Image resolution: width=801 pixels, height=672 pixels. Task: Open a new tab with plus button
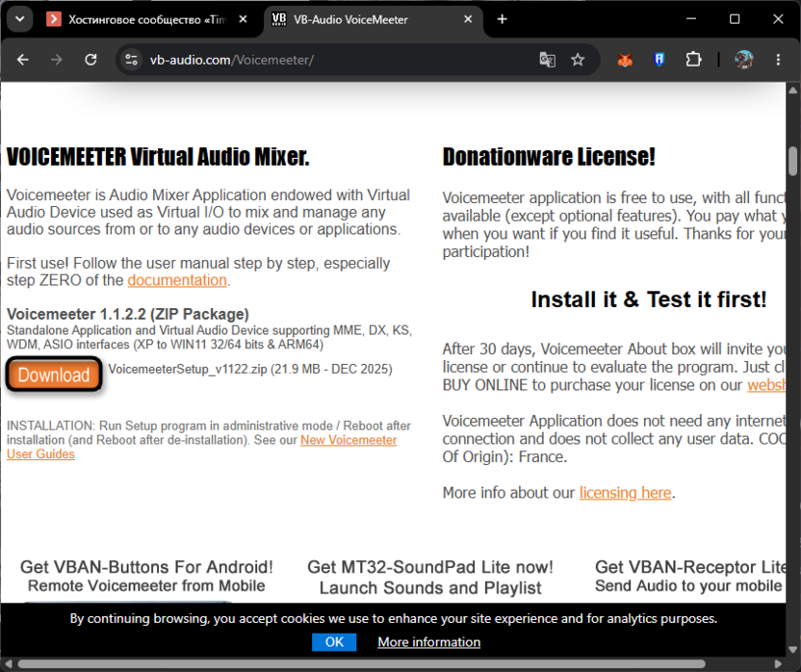coord(503,19)
